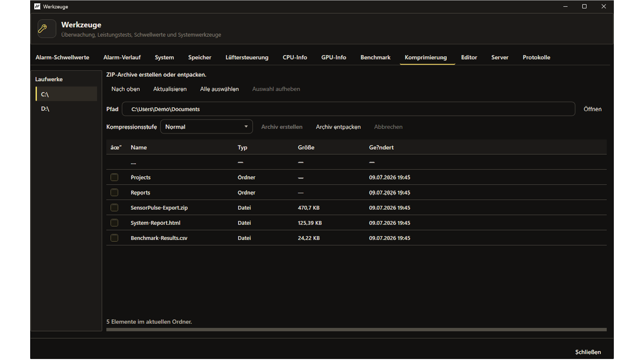Go to the Protokolle tab

point(536,57)
